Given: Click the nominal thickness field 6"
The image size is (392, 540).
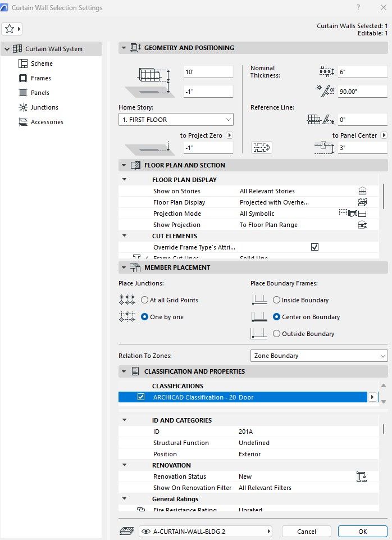Looking at the screenshot, I should (x=363, y=72).
